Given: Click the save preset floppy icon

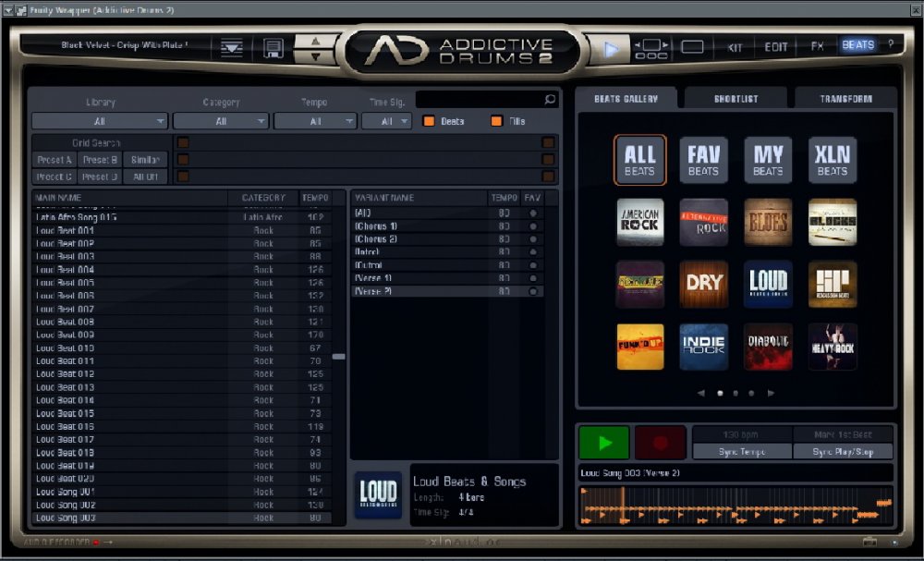Looking at the screenshot, I should pyautogui.click(x=273, y=48).
